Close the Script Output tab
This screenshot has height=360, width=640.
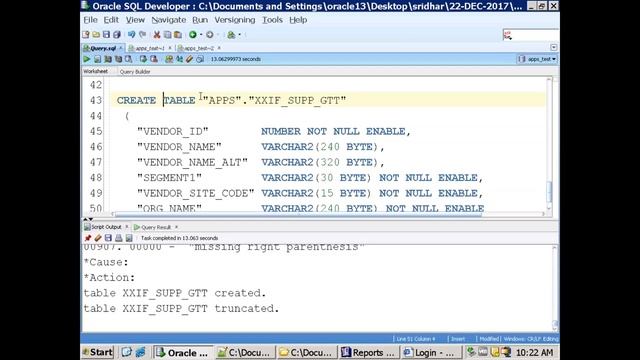click(x=127, y=227)
